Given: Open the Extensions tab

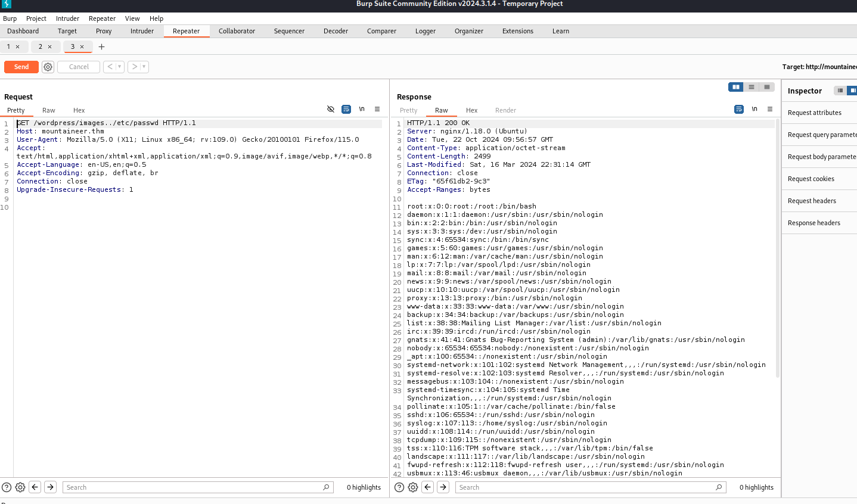Looking at the screenshot, I should coord(518,31).
